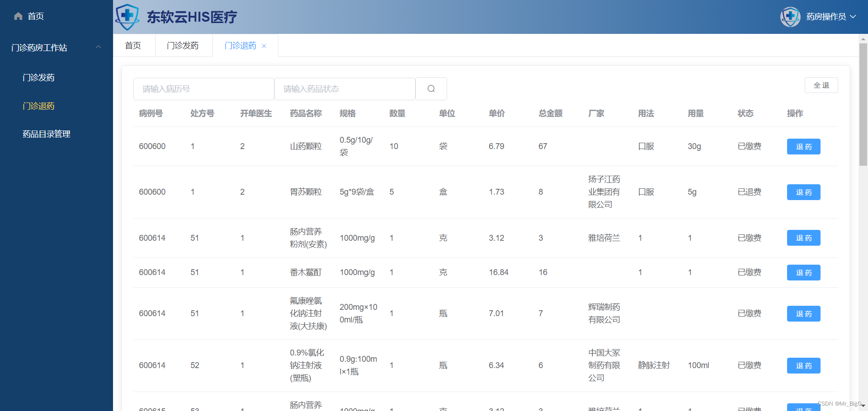
Task: Collapse the 门诊药房工作站 menu
Action: [x=98, y=47]
